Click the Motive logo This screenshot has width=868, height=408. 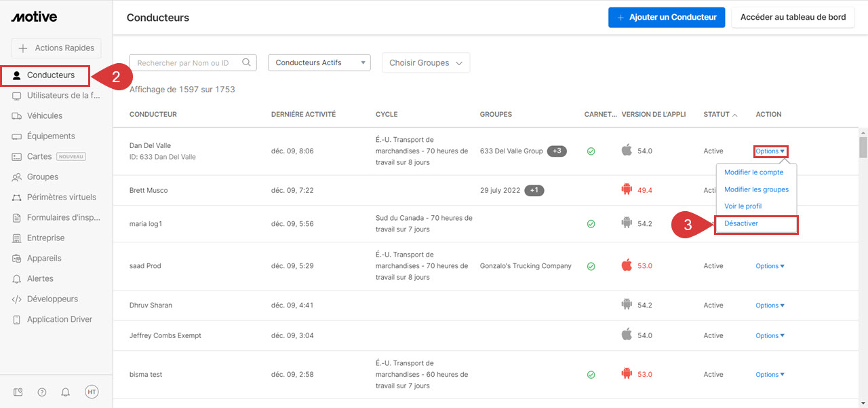pyautogui.click(x=34, y=17)
